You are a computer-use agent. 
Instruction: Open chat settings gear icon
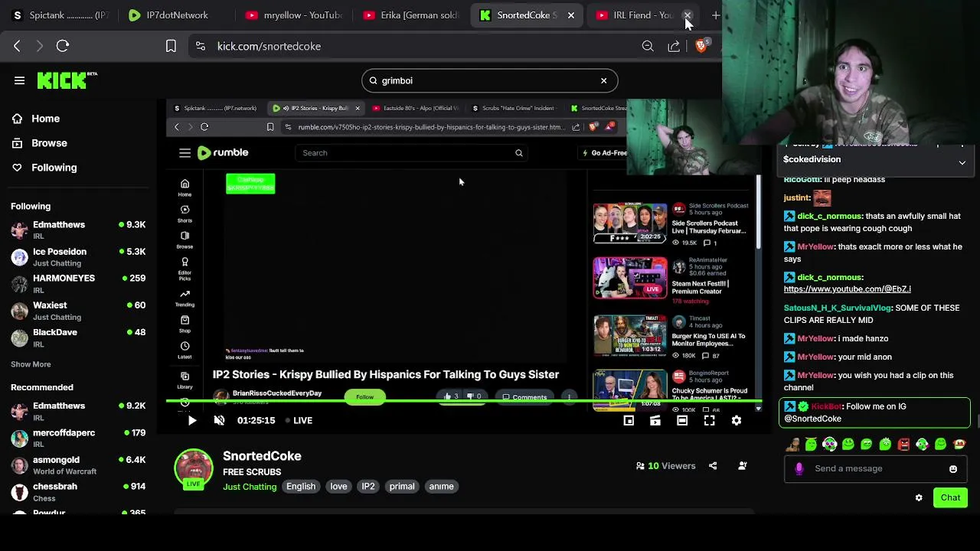tap(919, 498)
